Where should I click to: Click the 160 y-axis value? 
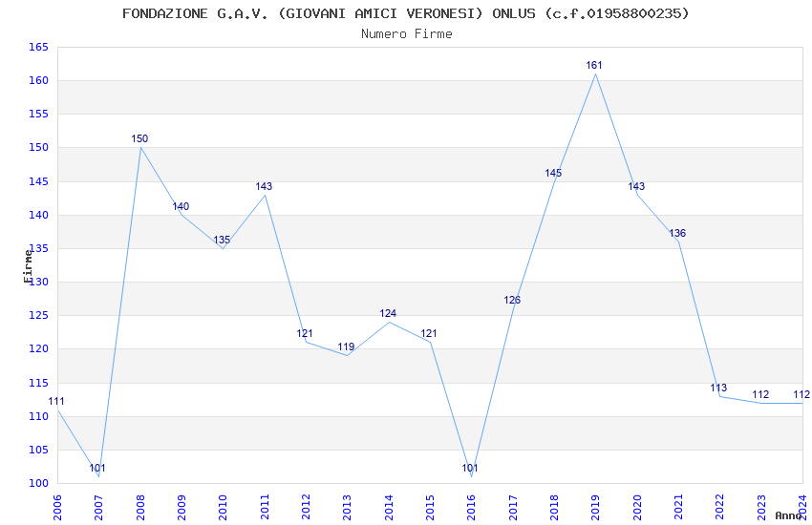click(38, 80)
